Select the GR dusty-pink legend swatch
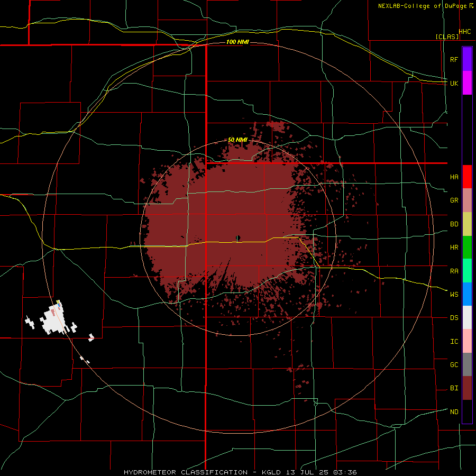The width and height of the screenshot is (476, 476). (x=467, y=200)
